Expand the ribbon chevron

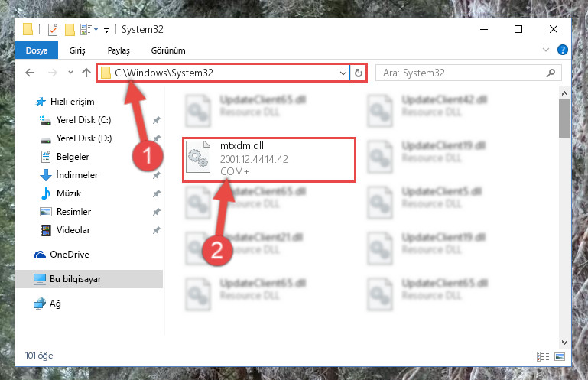point(546,50)
